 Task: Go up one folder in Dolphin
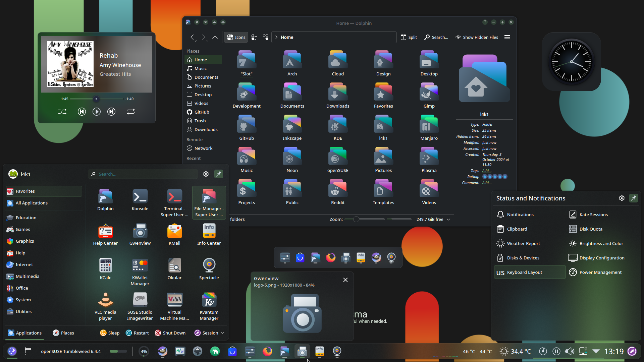[x=215, y=37]
